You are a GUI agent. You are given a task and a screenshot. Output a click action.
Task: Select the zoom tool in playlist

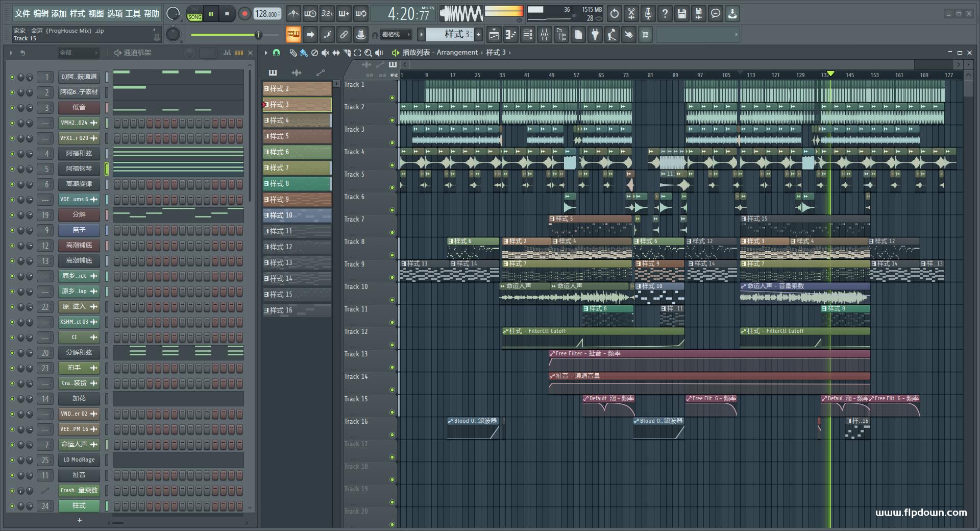tap(368, 53)
